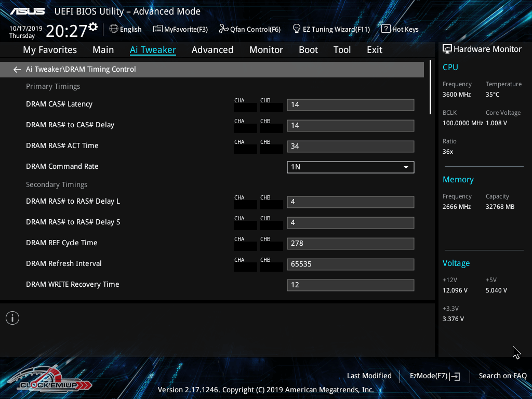Screen dimensions: 532x399
Task: Focus the DRAM REF Cycle Time field
Action: pos(350,243)
